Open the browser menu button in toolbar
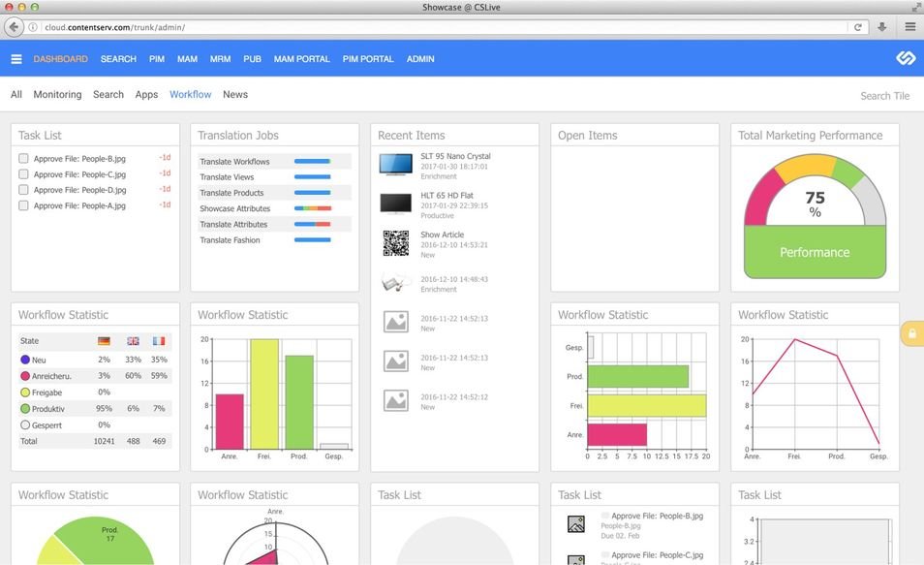 click(910, 27)
